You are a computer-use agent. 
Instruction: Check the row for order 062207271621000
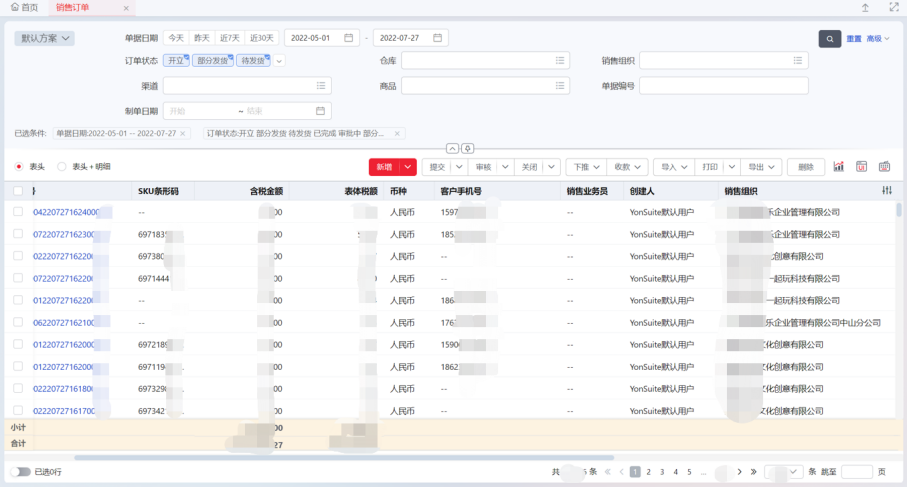tap(18, 322)
